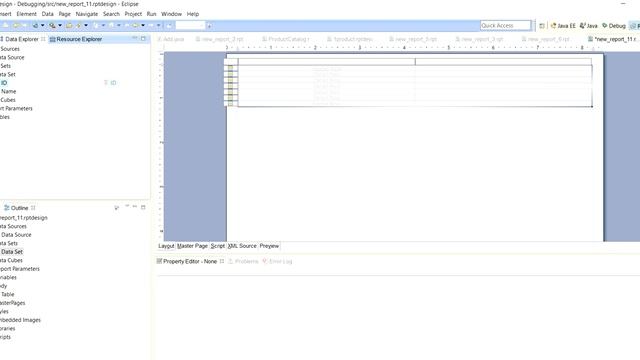
Task: Open the Help menu
Action: pos(193,14)
